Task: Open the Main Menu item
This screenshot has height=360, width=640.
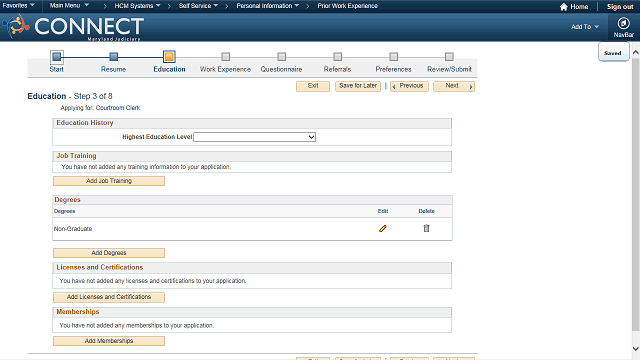Action: click(x=69, y=6)
